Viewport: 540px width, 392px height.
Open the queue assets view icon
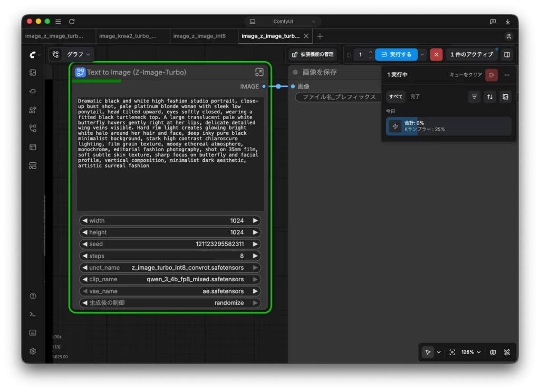pyautogui.click(x=505, y=97)
